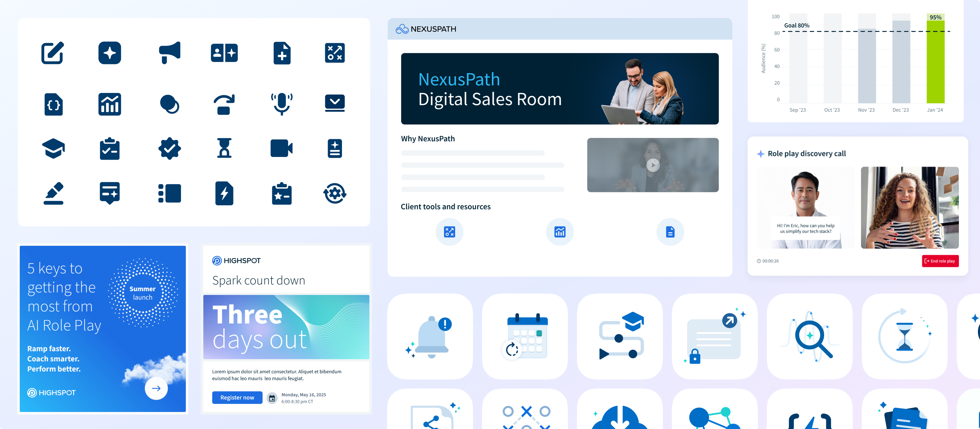The height and width of the screenshot is (429, 980).
Task: Click the 'Monday, May 16, 2025' date text
Action: click(304, 395)
